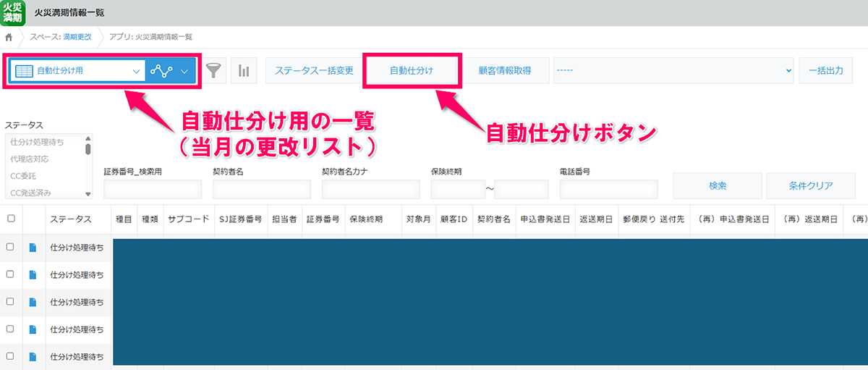Open record details icon in third row
868x370 pixels.
[33, 301]
